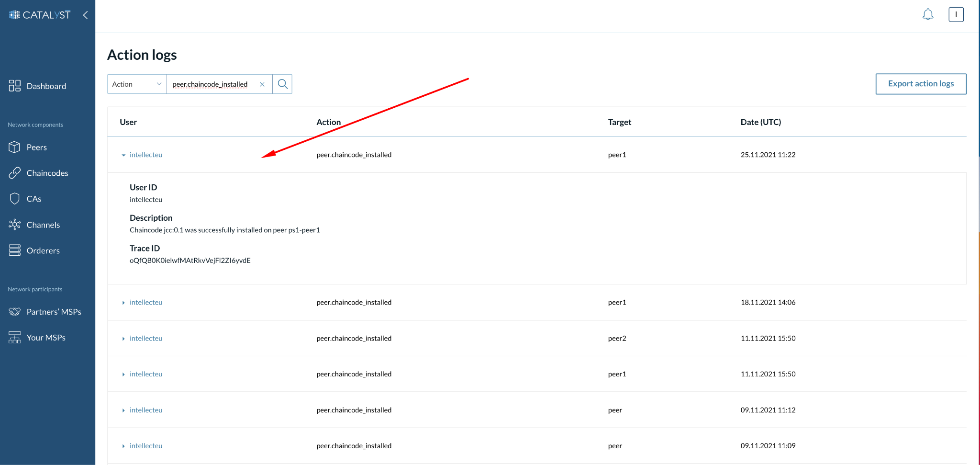
Task: Open the Action filter dropdown
Action: tap(137, 84)
